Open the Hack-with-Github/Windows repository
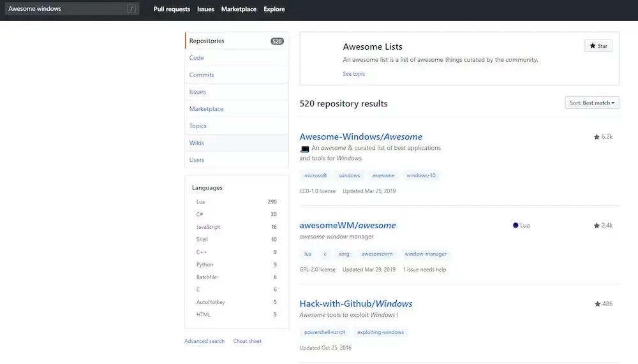Viewport: 638px width, 364px height. click(x=355, y=304)
